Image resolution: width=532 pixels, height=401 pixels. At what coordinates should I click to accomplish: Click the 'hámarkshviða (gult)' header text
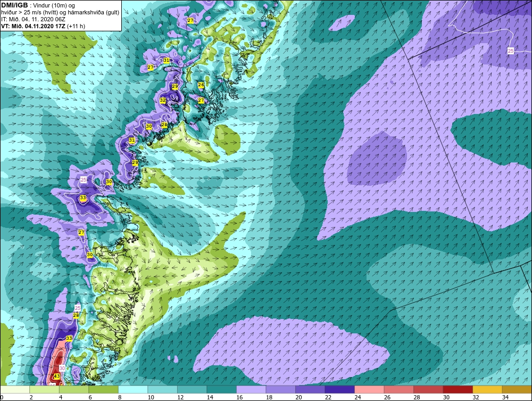pyautogui.click(x=95, y=13)
